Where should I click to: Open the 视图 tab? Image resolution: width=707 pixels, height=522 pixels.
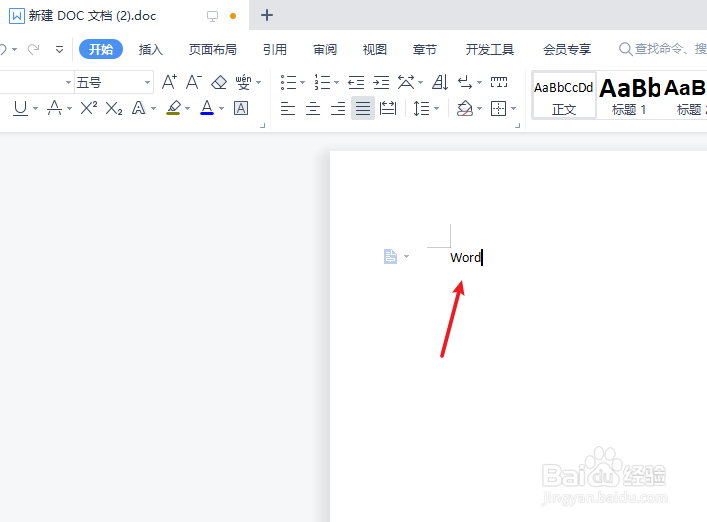pyautogui.click(x=375, y=49)
